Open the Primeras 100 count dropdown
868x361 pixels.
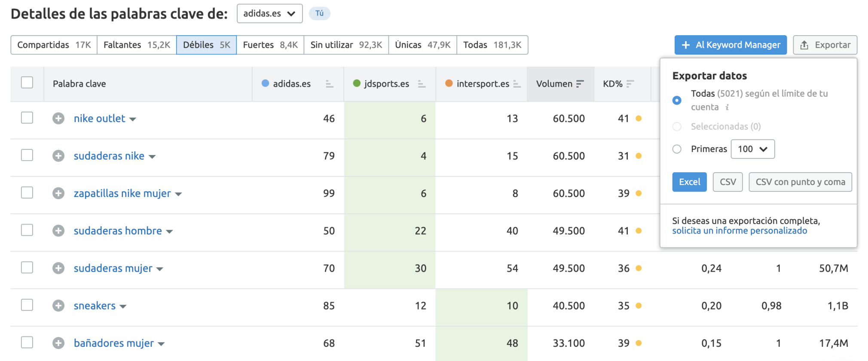pos(752,149)
